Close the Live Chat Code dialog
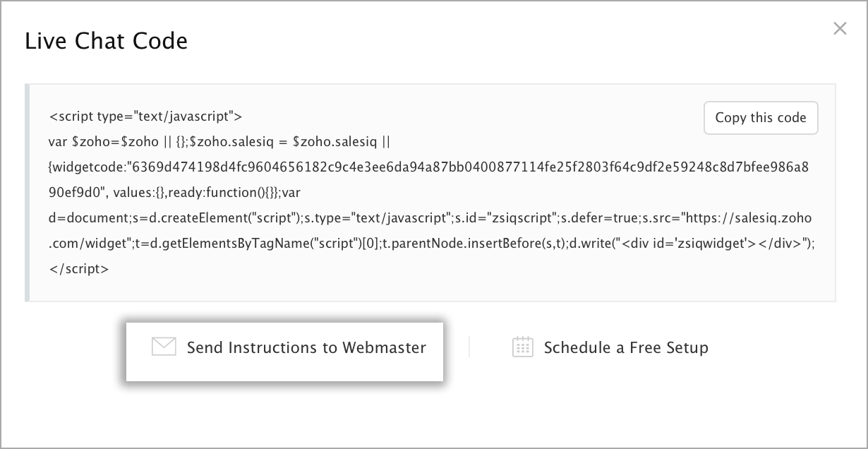 tap(840, 29)
